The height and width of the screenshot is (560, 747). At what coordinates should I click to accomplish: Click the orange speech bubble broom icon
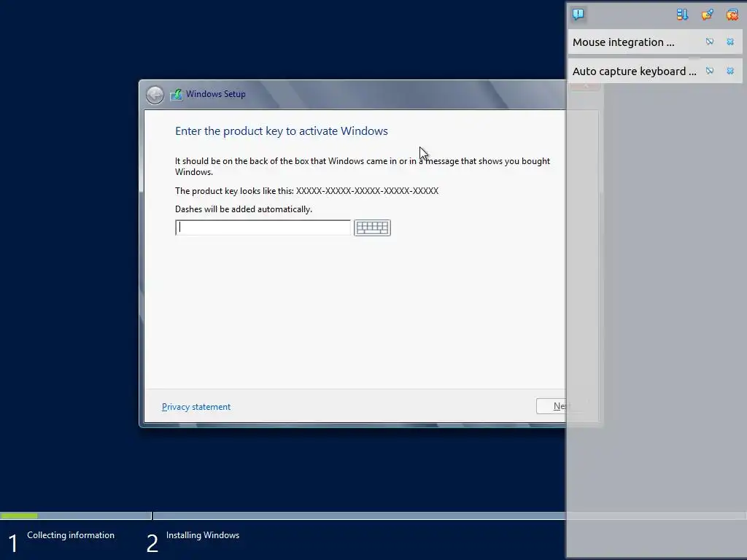pos(708,15)
